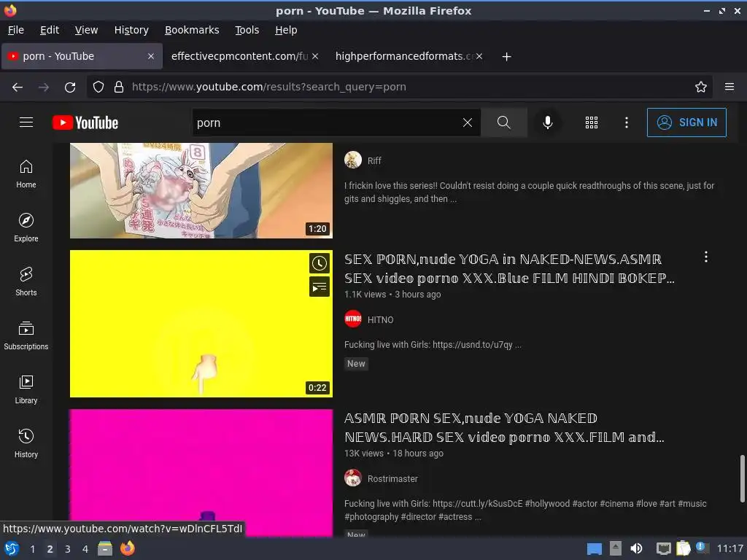This screenshot has width=747, height=560.
Task: Switch to workspace 4 in taskbar
Action: click(85, 549)
